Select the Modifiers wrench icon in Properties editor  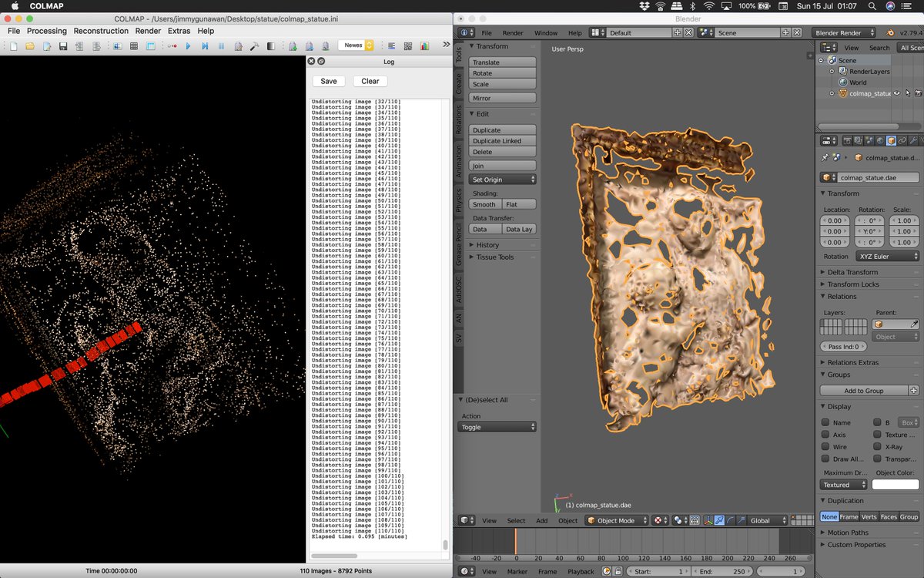coord(914,140)
